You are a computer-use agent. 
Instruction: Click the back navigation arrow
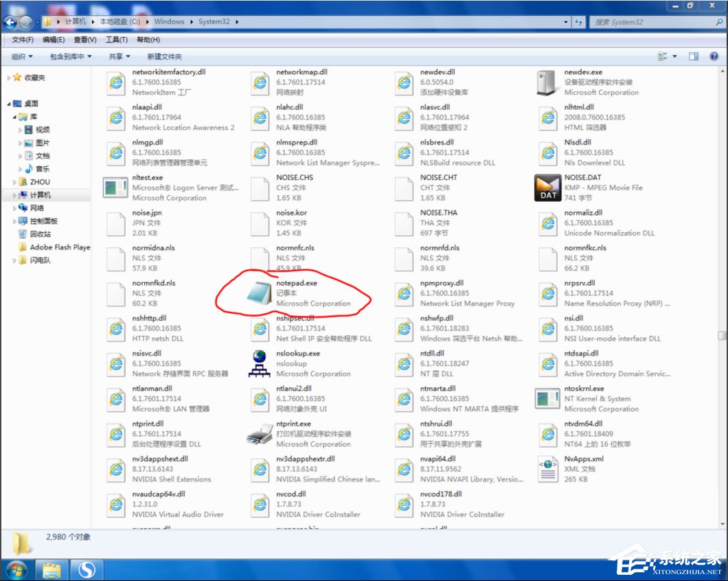coord(10,21)
